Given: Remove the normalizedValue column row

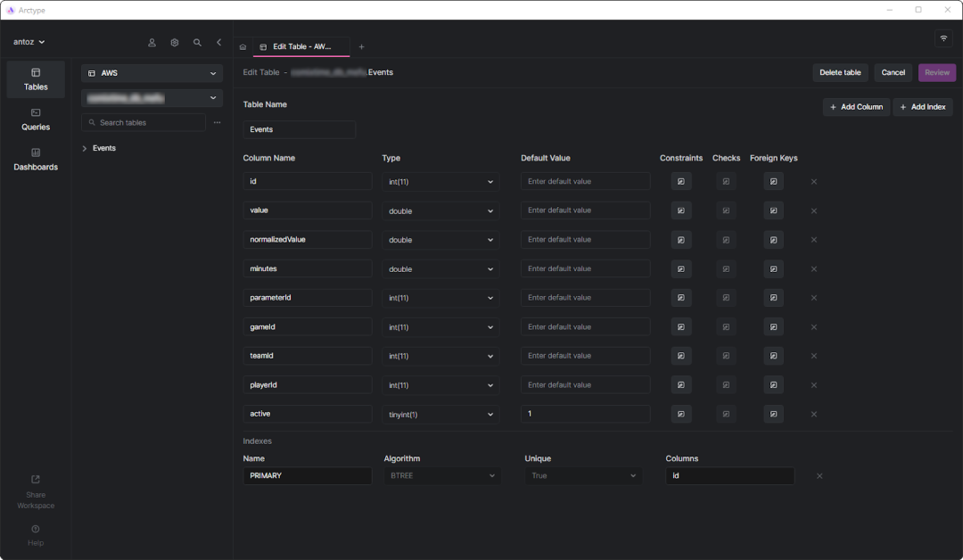Looking at the screenshot, I should (814, 240).
